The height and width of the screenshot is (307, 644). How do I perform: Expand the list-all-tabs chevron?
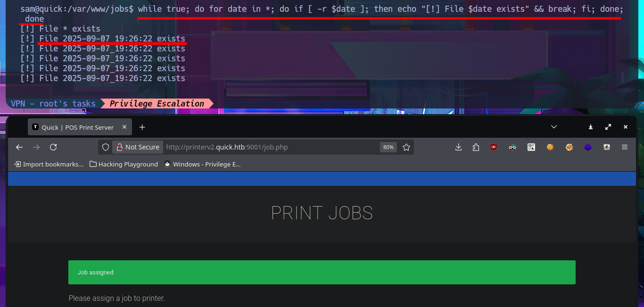coord(554,127)
